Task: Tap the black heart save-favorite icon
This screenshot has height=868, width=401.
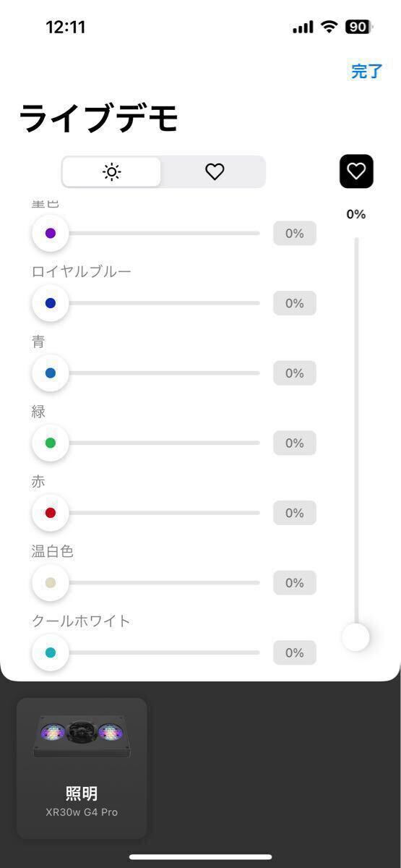Action: 356,171
